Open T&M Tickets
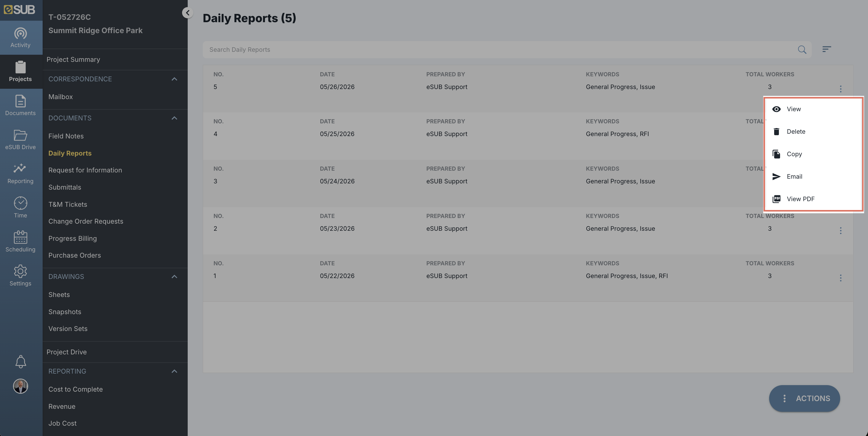This screenshot has width=868, height=436. click(x=68, y=205)
